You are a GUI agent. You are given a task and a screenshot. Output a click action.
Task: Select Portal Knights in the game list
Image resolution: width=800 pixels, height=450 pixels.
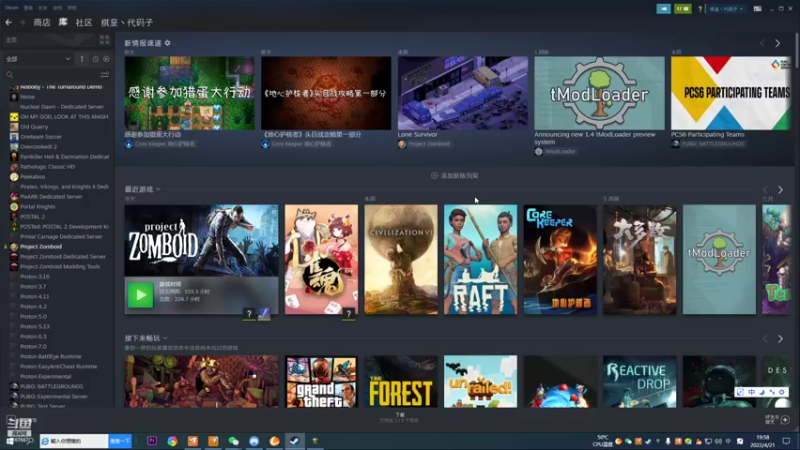click(38, 207)
